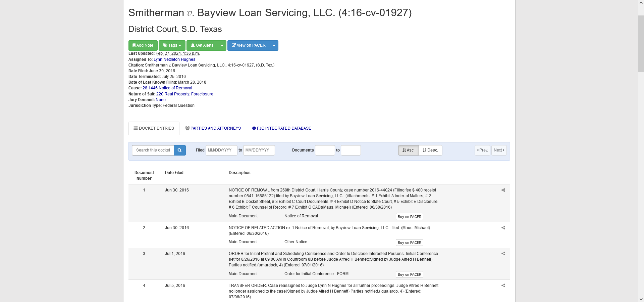This screenshot has width=644, height=302.
Task: Click the people icon on Parties tab
Action: 187,128
